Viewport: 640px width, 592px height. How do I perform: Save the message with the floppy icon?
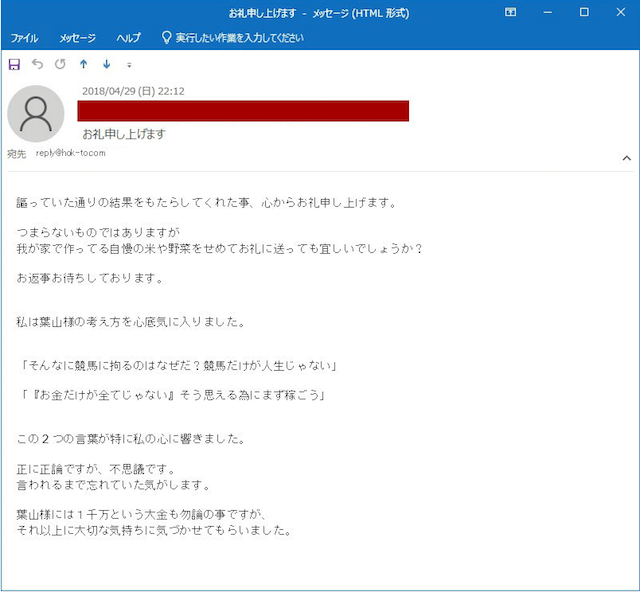pyautogui.click(x=14, y=64)
